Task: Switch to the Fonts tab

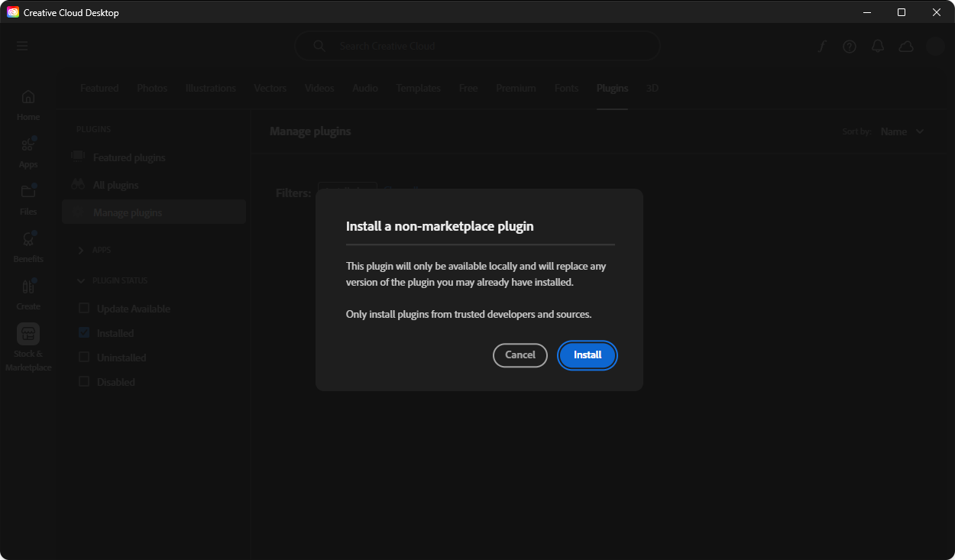Action: [x=566, y=89]
